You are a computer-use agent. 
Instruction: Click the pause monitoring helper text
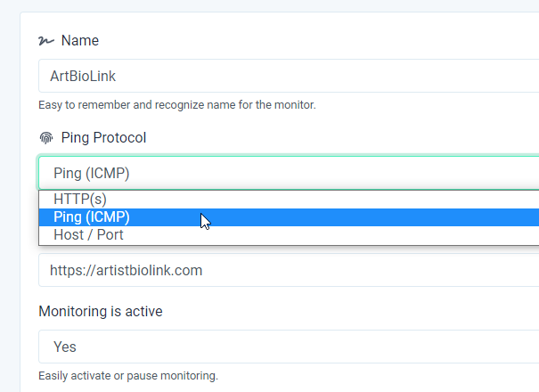(128, 376)
